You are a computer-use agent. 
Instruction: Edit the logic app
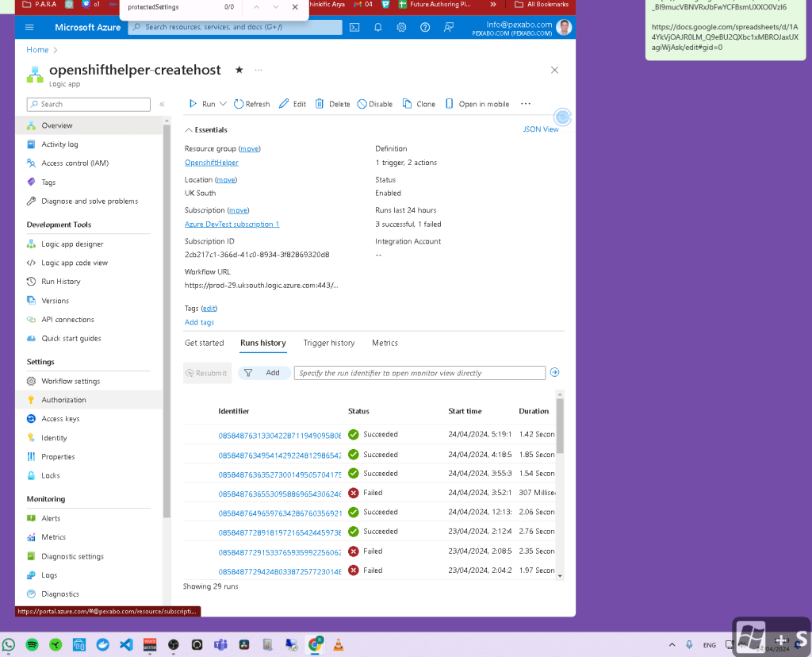pos(293,104)
